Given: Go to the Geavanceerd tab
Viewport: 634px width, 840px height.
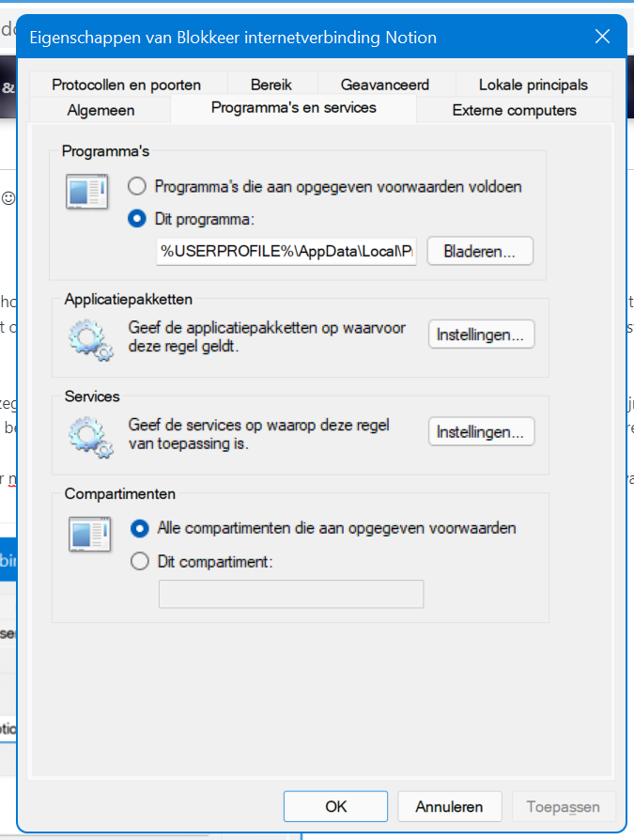Looking at the screenshot, I should point(386,85).
